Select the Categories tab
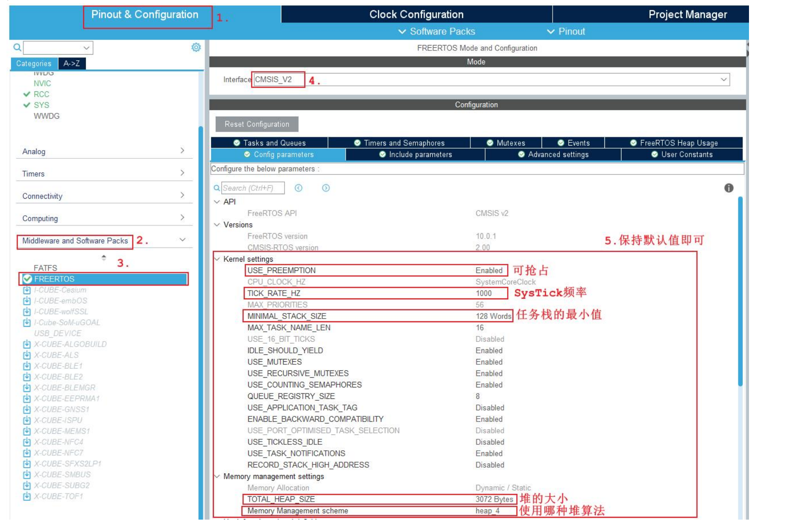 [34, 63]
